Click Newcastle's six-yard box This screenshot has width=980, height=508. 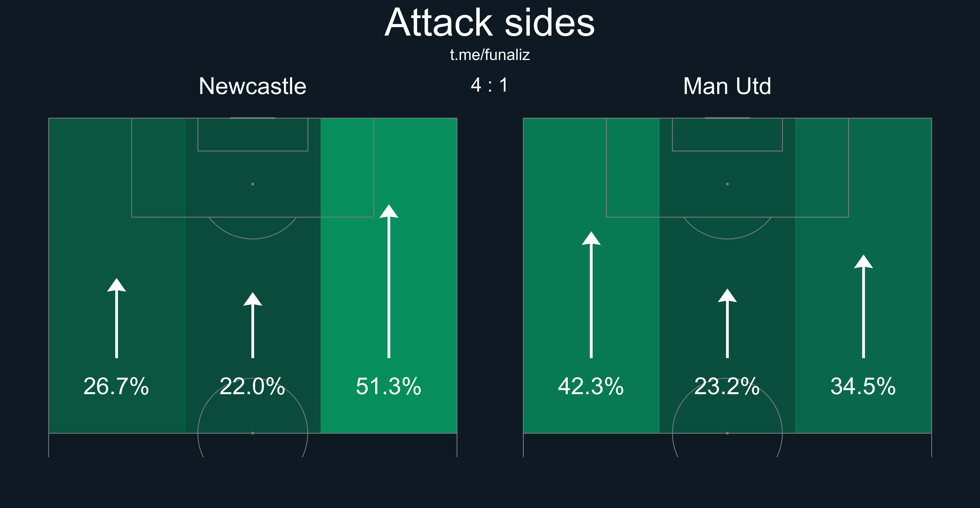[253, 135]
